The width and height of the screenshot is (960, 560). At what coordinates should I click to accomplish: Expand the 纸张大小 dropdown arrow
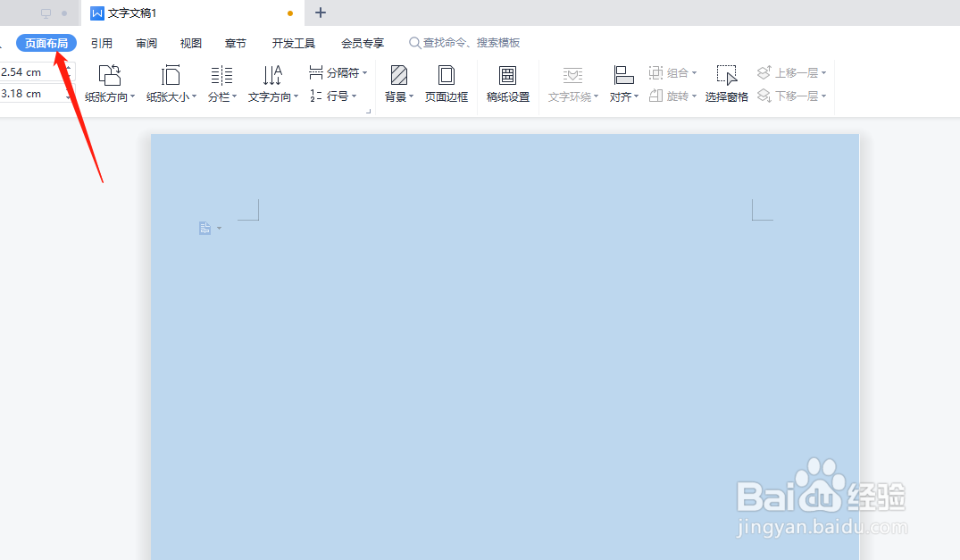[x=194, y=96]
